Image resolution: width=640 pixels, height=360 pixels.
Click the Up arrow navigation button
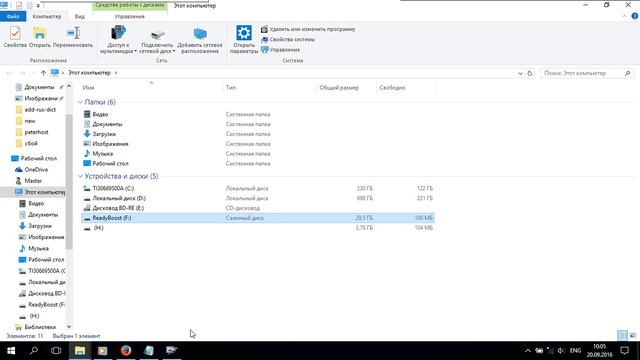43,73
